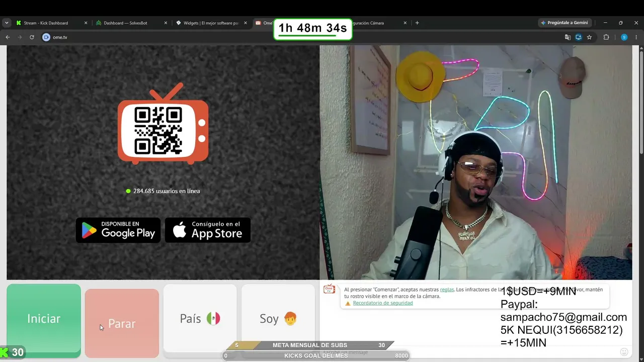Close the Cámara configuration tab
The image size is (644, 362).
pos(405,23)
